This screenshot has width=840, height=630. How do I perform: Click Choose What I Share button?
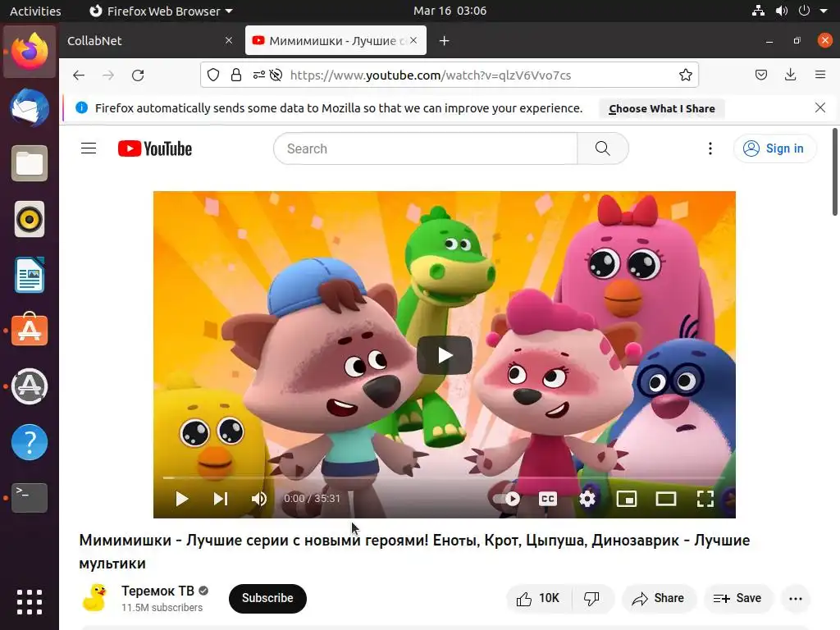[662, 108]
